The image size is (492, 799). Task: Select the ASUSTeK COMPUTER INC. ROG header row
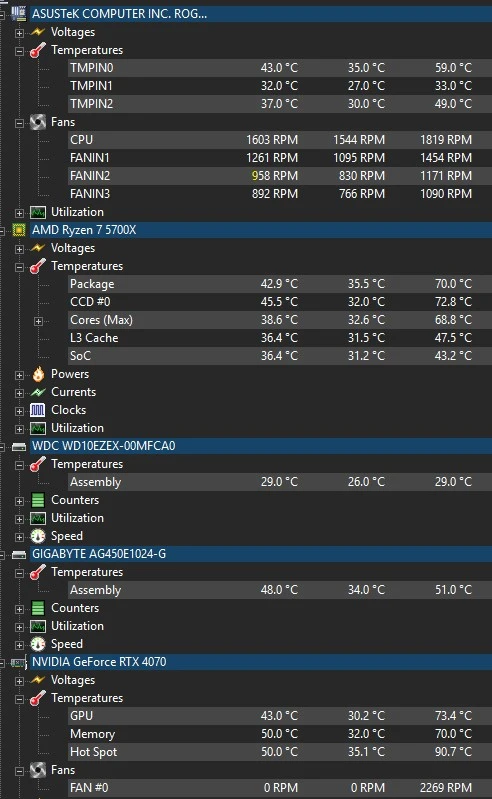click(261, 14)
